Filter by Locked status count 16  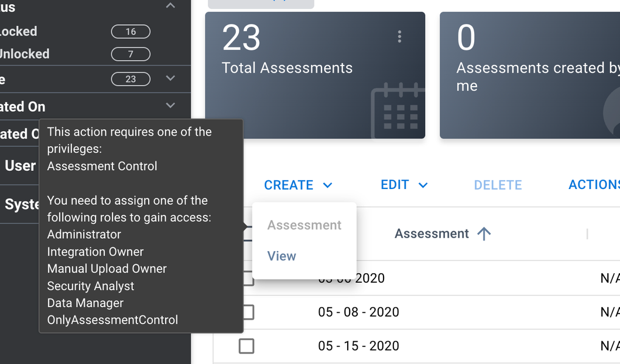[130, 32]
